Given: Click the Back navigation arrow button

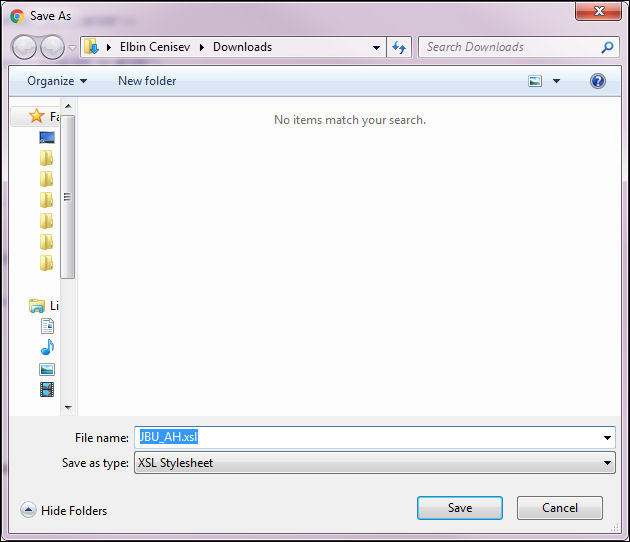Looking at the screenshot, I should tap(24, 47).
